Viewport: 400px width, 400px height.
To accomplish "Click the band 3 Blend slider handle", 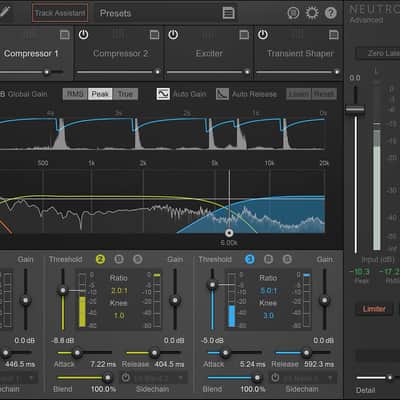I will 257,378.
